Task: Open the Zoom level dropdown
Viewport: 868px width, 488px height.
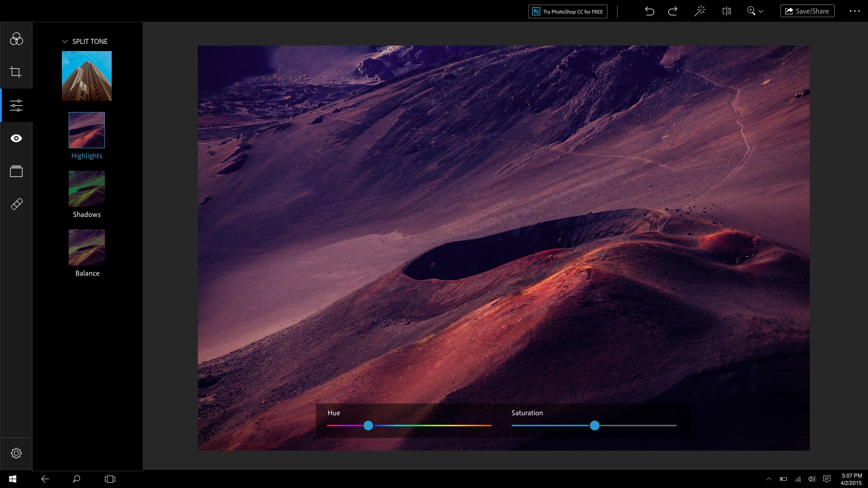Action: pyautogui.click(x=761, y=11)
